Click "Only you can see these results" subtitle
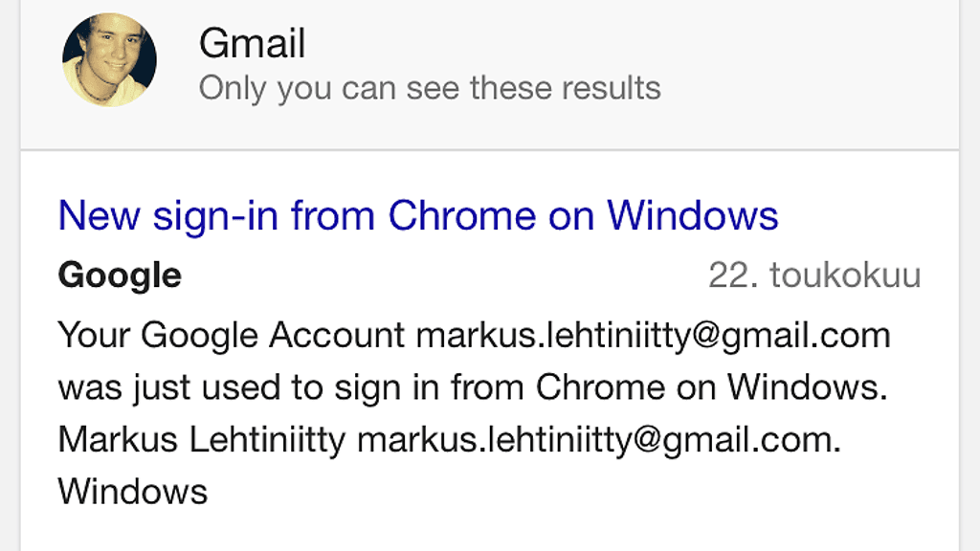The height and width of the screenshot is (551, 980). [430, 88]
